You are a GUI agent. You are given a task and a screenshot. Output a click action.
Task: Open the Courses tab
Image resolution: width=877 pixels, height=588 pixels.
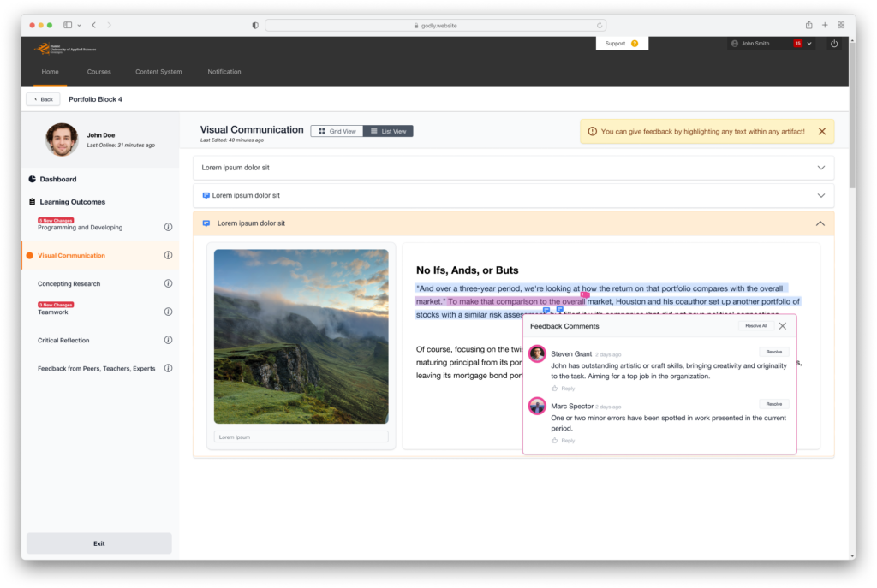(99, 72)
